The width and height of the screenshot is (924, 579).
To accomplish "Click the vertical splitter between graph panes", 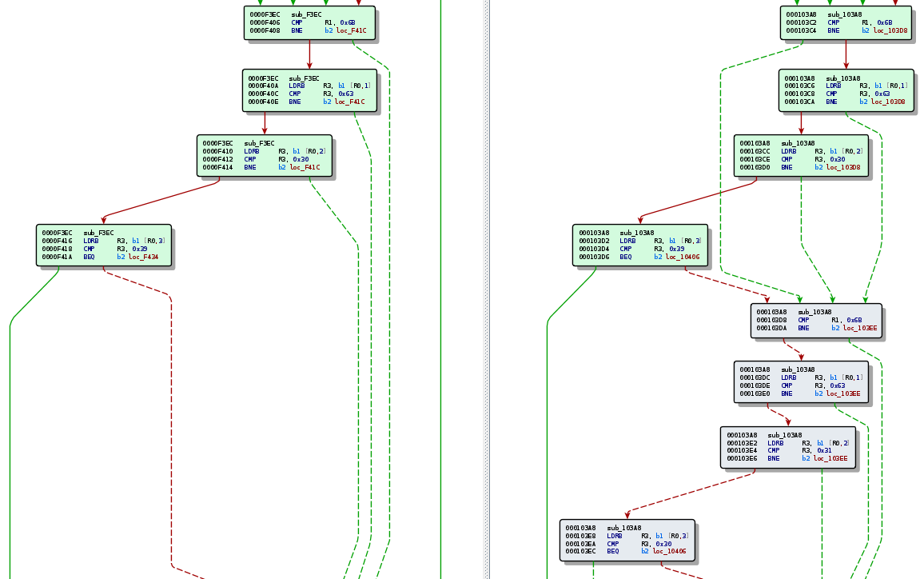I will tap(487, 289).
